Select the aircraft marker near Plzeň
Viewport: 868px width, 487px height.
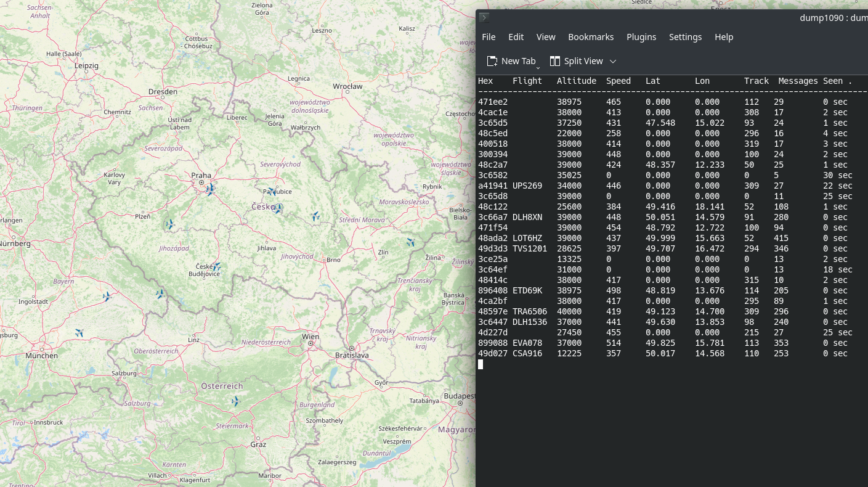point(169,224)
